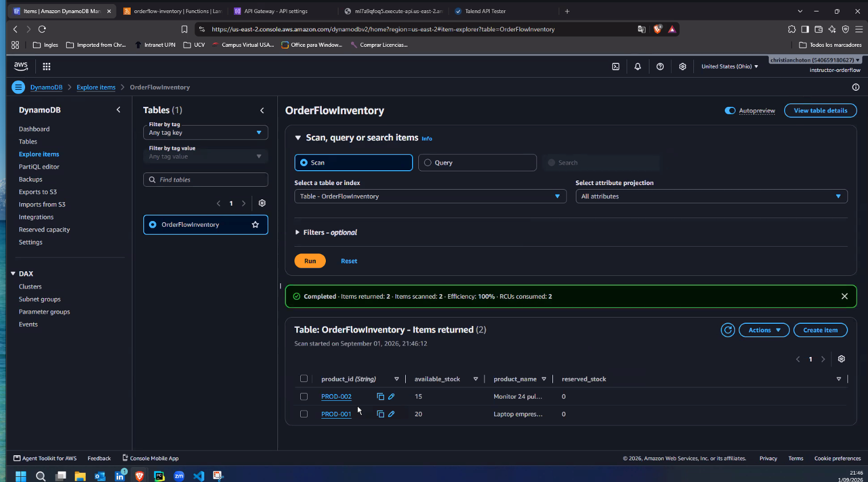Open results table preferences gear
The width and height of the screenshot is (868, 482).
click(x=841, y=359)
